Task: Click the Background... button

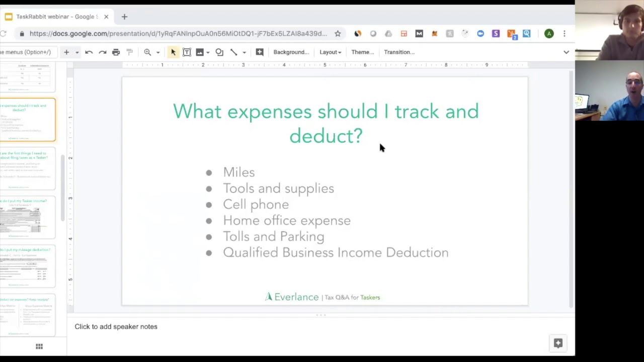Action: click(x=291, y=52)
